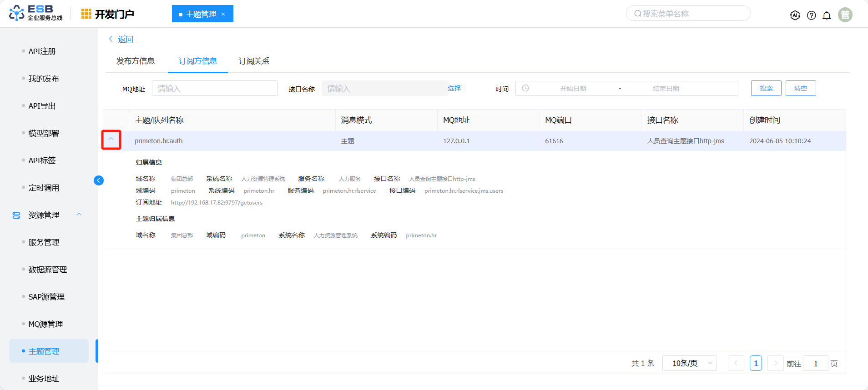Collapse the 资源管理 menu group

[79, 215]
